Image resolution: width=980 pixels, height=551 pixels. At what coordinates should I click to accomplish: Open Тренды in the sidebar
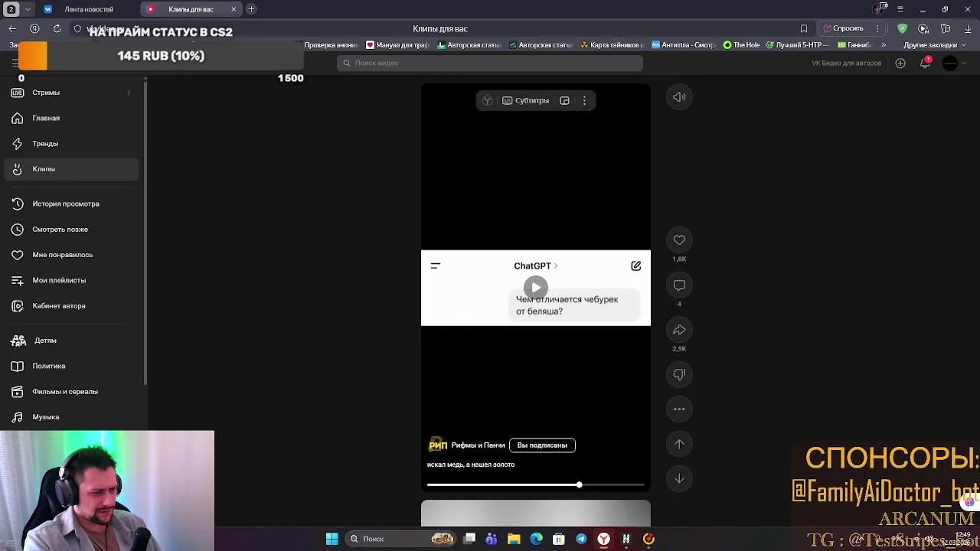(70, 143)
